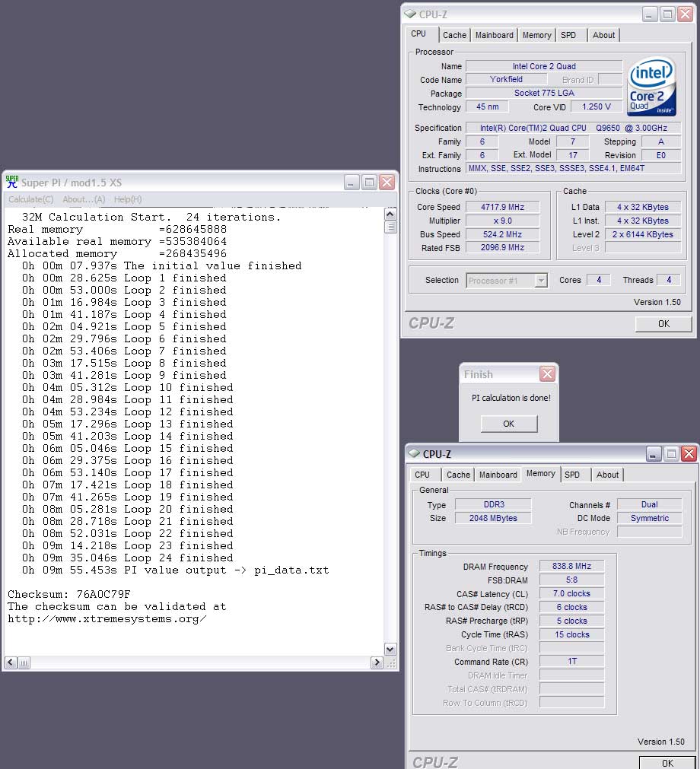Click the Core VID value 1.250 V
The height and width of the screenshot is (769, 700).
coord(597,106)
